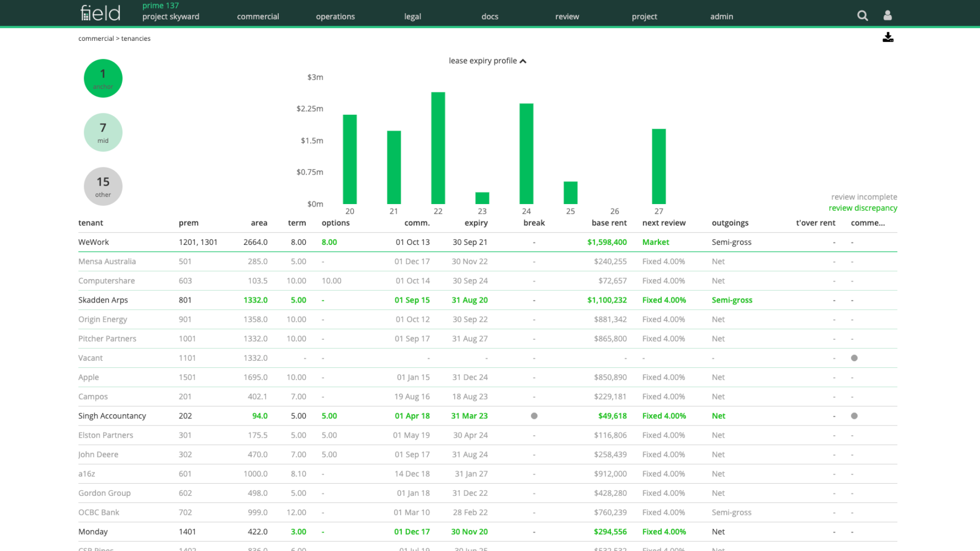
Task: Click the Vacant premises 1101 row
Action: (487, 358)
